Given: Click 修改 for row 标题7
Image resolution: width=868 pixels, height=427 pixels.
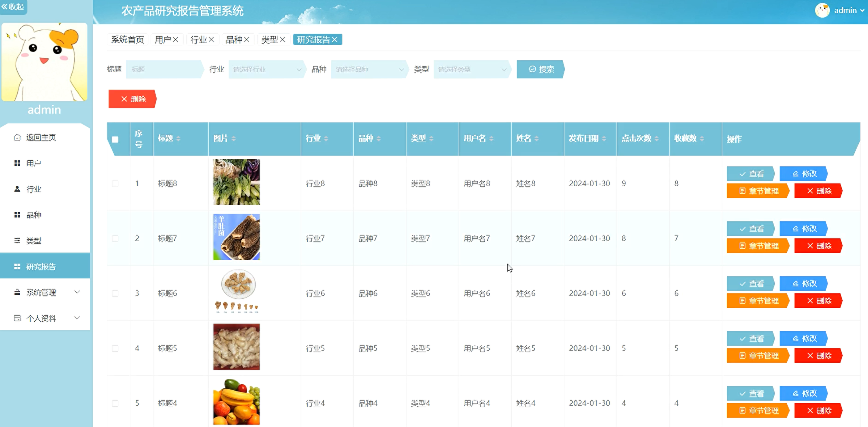Looking at the screenshot, I should [804, 229].
